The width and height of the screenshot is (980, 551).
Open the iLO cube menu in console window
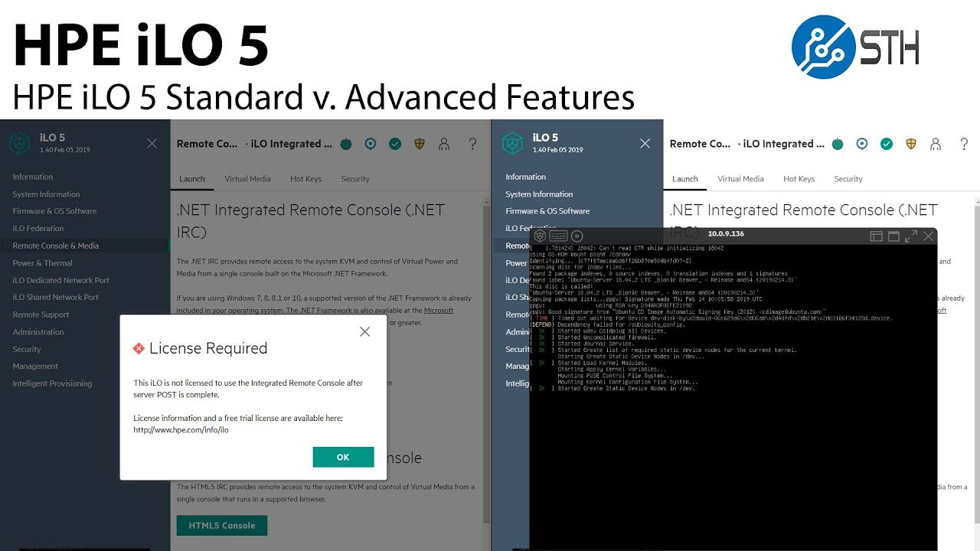click(540, 236)
